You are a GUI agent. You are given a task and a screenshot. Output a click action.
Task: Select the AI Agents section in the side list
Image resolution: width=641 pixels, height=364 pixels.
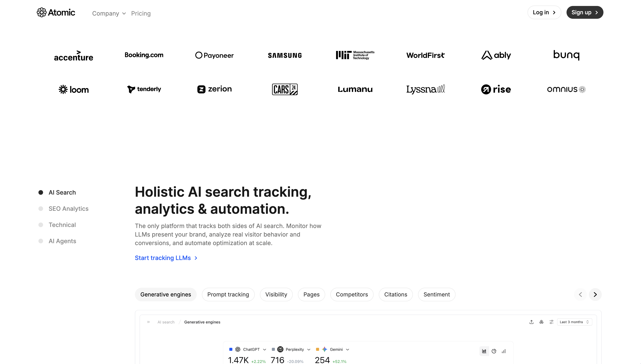pyautogui.click(x=62, y=241)
